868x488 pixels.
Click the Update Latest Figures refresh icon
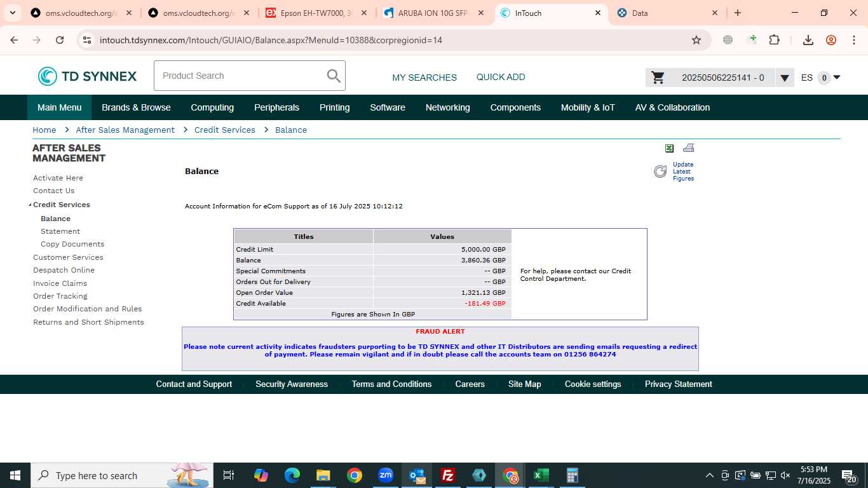click(660, 172)
